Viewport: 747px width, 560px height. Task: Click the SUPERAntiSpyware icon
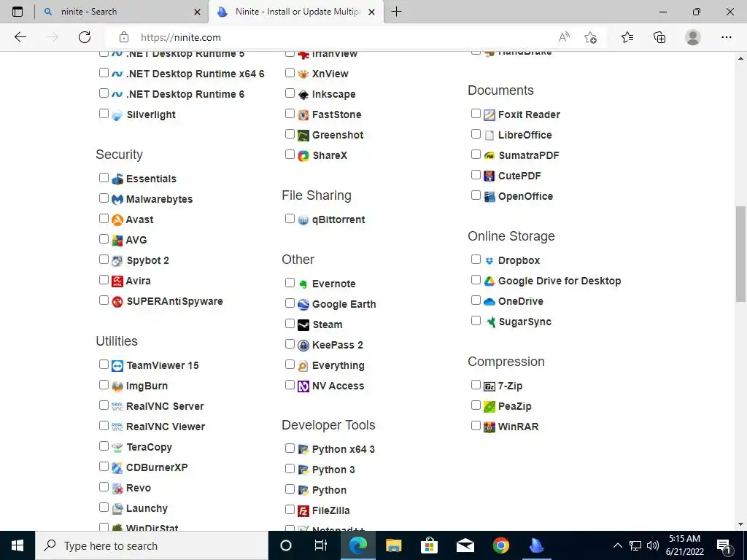(117, 301)
